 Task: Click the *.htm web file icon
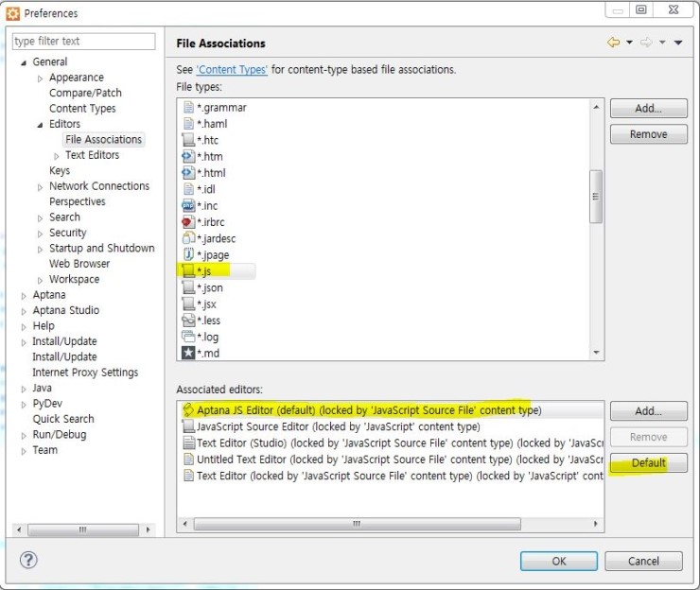click(188, 156)
